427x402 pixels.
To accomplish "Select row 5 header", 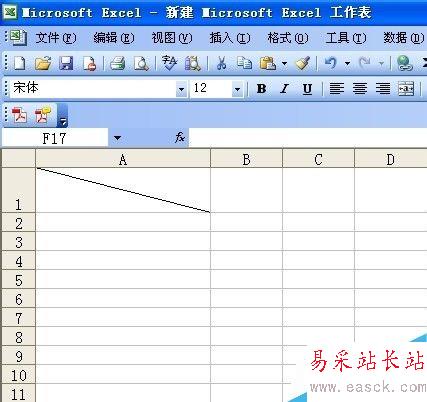I will [x=18, y=279].
